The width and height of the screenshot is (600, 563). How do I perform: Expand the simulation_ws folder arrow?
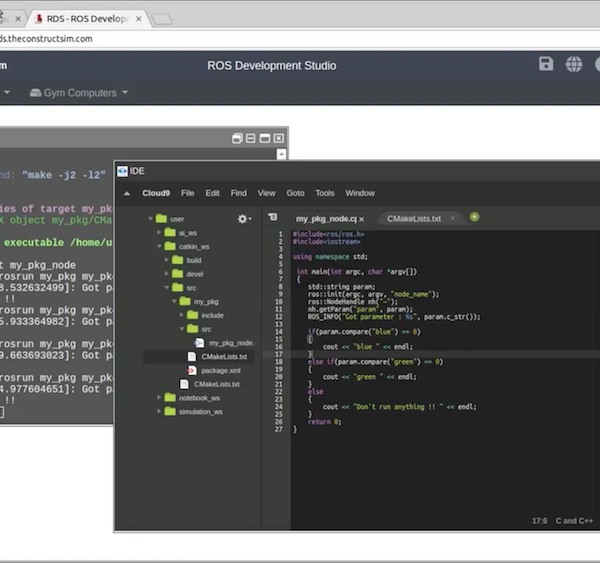[x=159, y=411]
